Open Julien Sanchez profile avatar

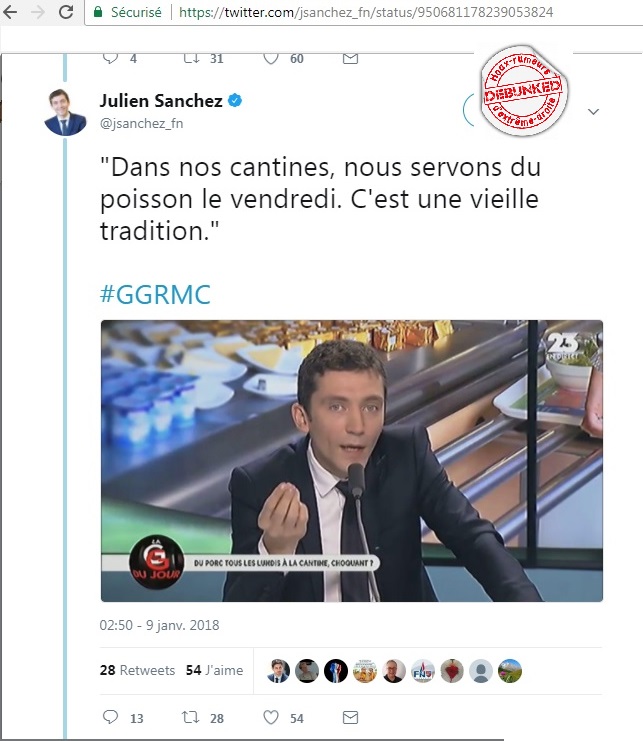(x=65, y=112)
